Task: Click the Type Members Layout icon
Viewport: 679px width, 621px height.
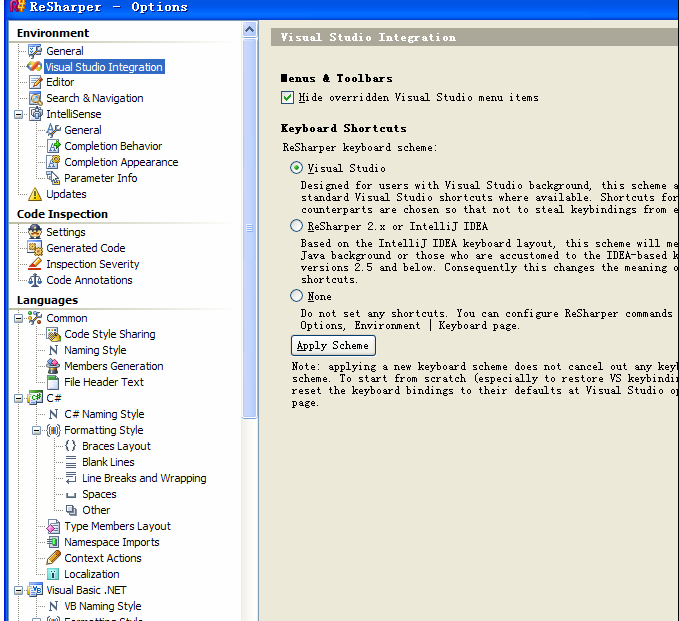Action: [53, 526]
